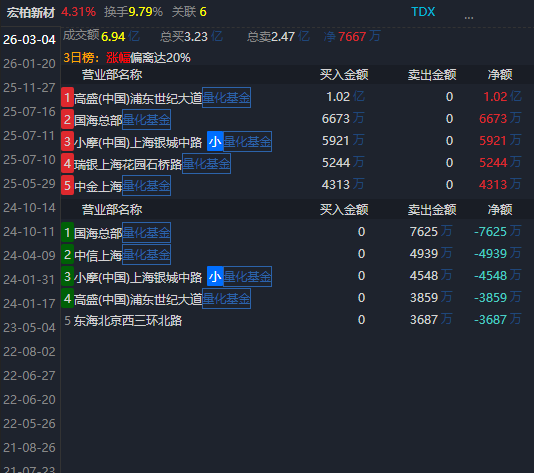Switch to the 24-10-14 date record

click(x=29, y=208)
